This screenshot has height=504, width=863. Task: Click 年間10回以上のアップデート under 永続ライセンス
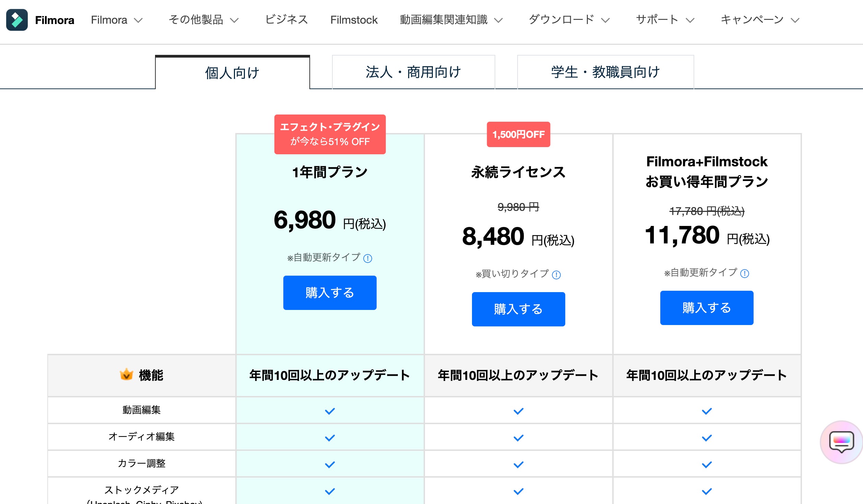click(x=518, y=375)
